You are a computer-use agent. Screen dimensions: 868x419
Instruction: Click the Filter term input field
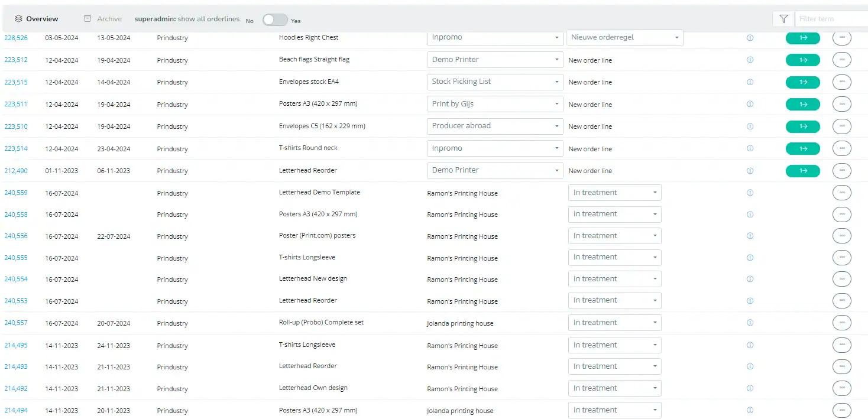click(x=831, y=19)
